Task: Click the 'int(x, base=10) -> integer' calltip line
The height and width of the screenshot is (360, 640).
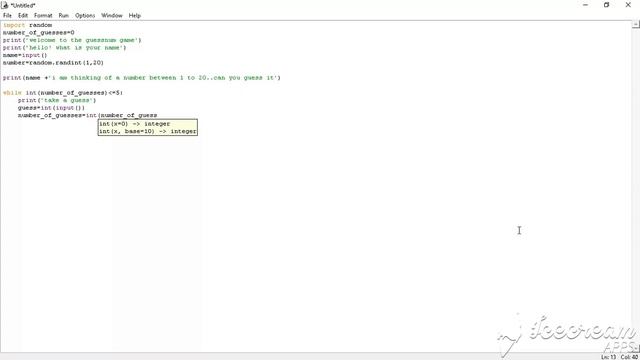Action: pyautogui.click(x=148, y=131)
